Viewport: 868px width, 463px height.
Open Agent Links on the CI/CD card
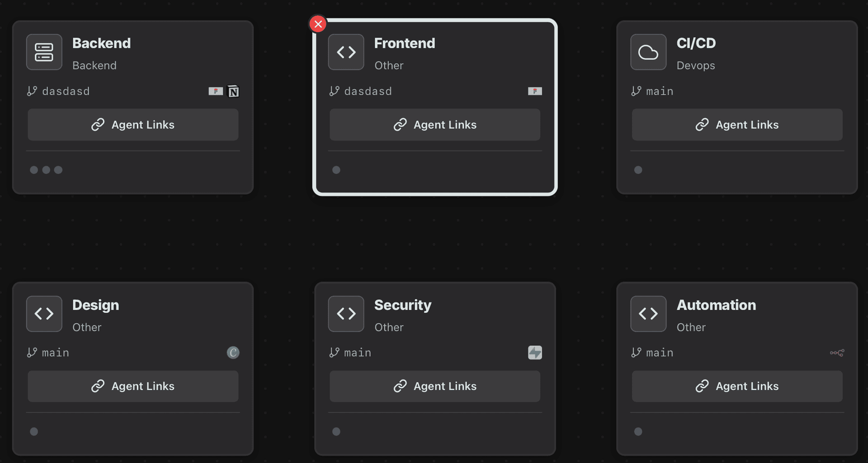736,125
